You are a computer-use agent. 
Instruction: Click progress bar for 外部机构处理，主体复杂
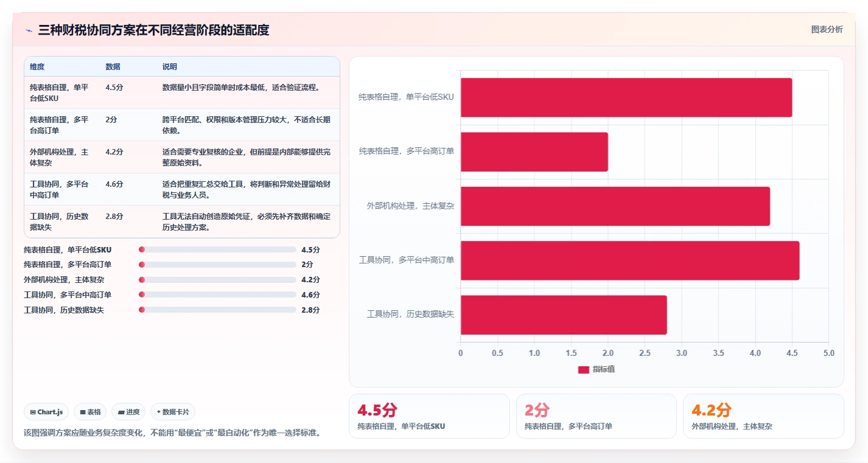tap(217, 280)
